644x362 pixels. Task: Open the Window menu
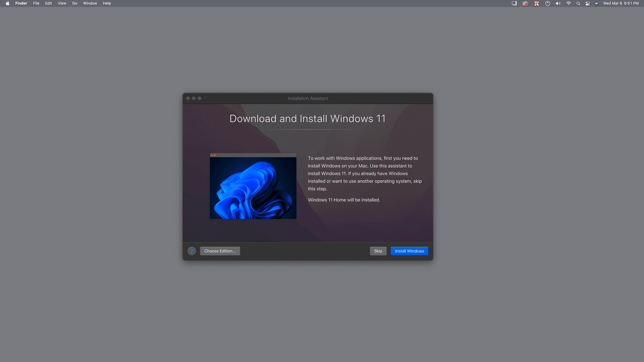pyautogui.click(x=90, y=3)
